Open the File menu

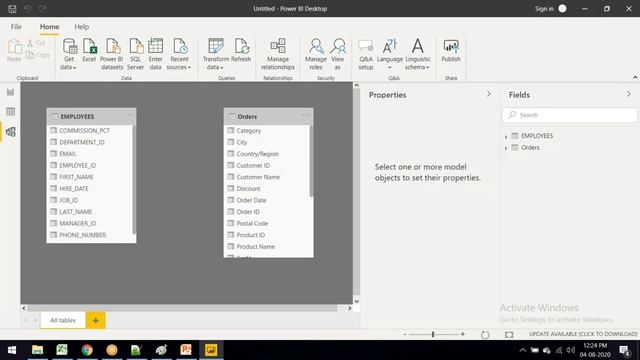16,27
